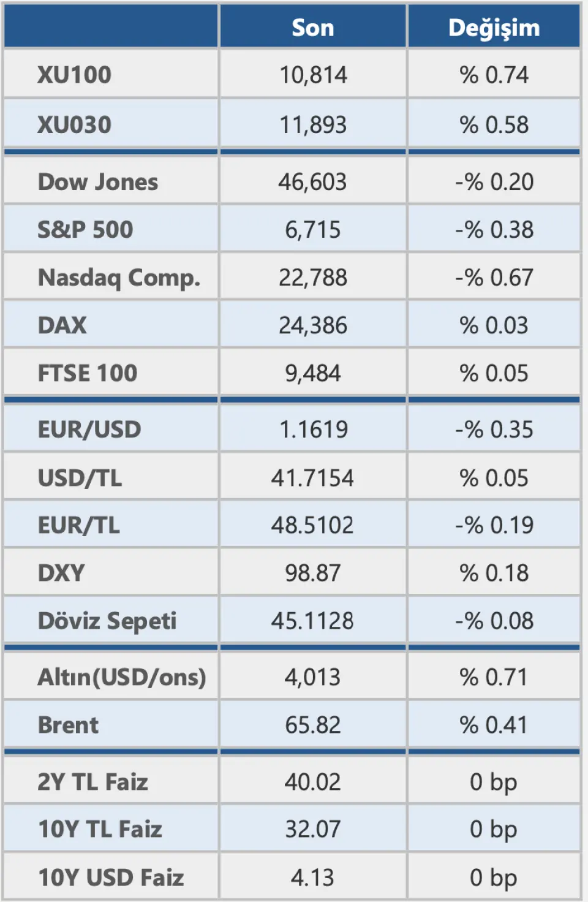
Task: Click the Değişim column header
Action: 494,28
